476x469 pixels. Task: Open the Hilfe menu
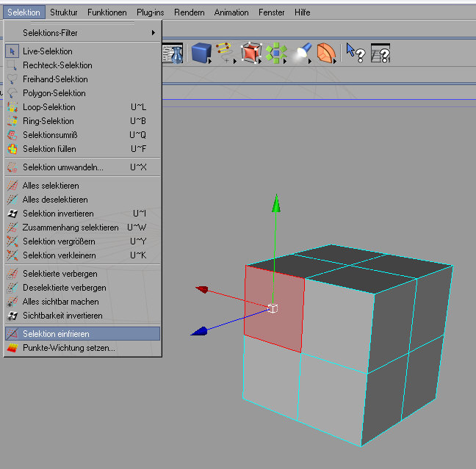[303, 12]
